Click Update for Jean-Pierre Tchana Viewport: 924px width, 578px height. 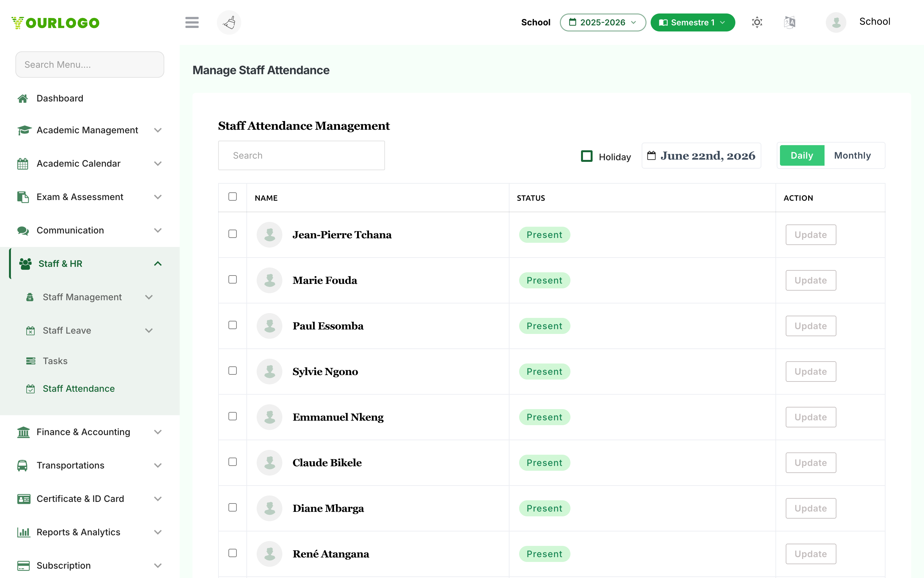(811, 235)
